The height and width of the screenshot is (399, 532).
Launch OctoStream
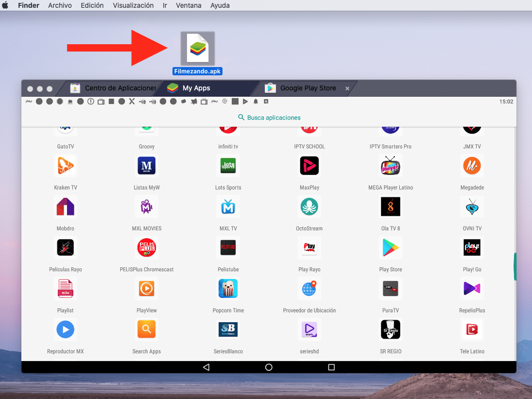pos(309,207)
